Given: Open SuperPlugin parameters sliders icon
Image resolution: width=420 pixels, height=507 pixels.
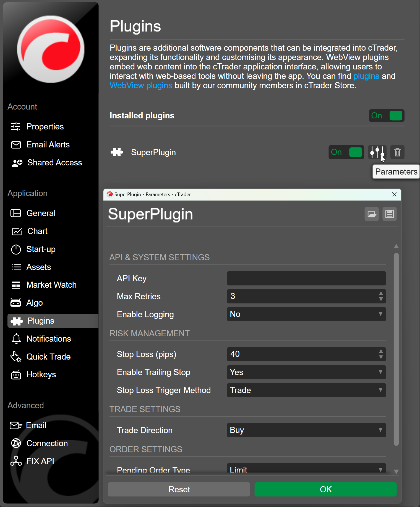Looking at the screenshot, I should (x=377, y=152).
